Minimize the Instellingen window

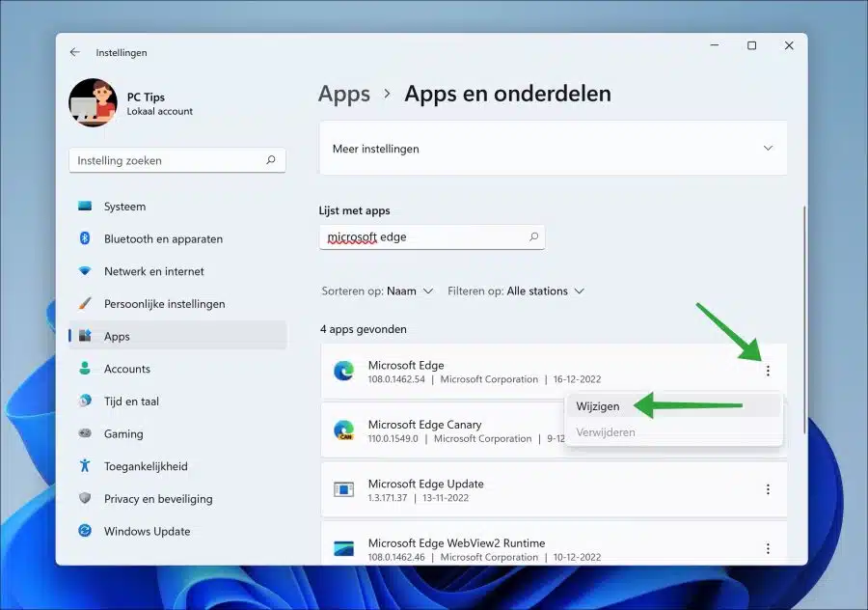[x=715, y=45]
